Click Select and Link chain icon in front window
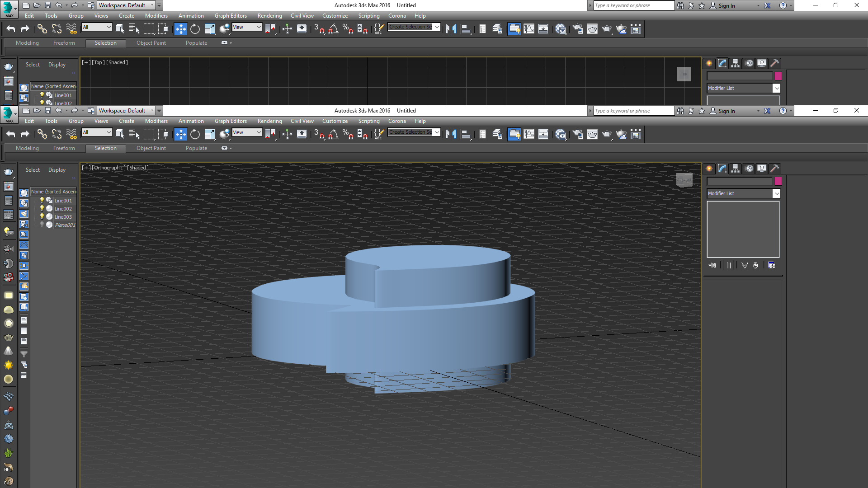This screenshot has width=868, height=488. pyautogui.click(x=42, y=134)
